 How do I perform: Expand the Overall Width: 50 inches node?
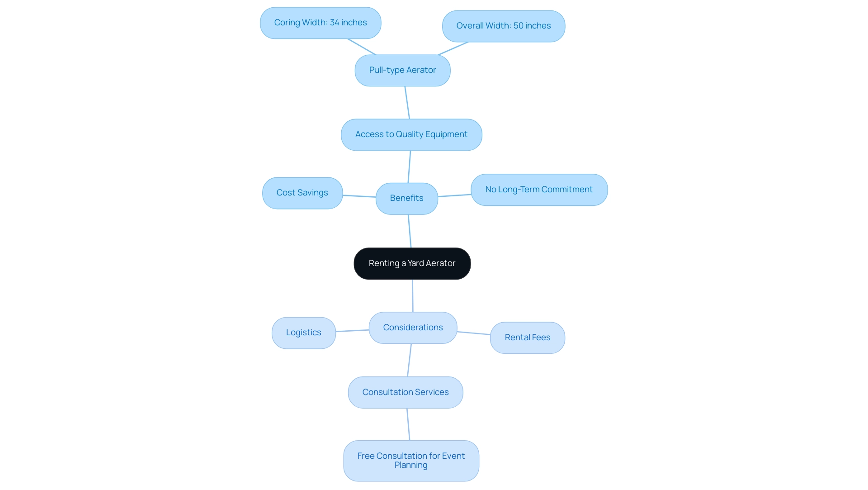[x=503, y=26]
